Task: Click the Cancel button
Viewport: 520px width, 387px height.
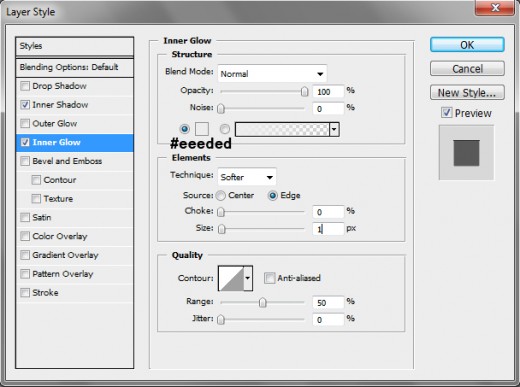Action: [x=467, y=69]
